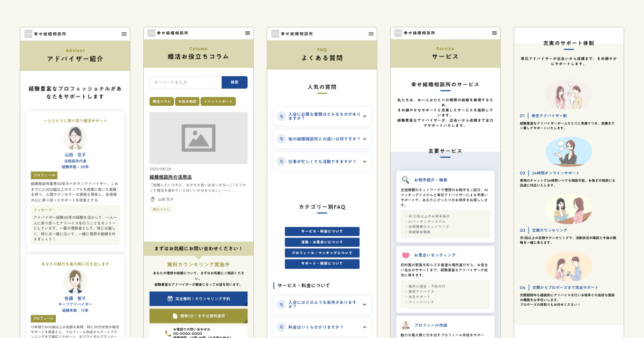The width and height of the screenshot is (644, 338).
Task: Click the phone icon in the contact section
Action: coord(168,332)
